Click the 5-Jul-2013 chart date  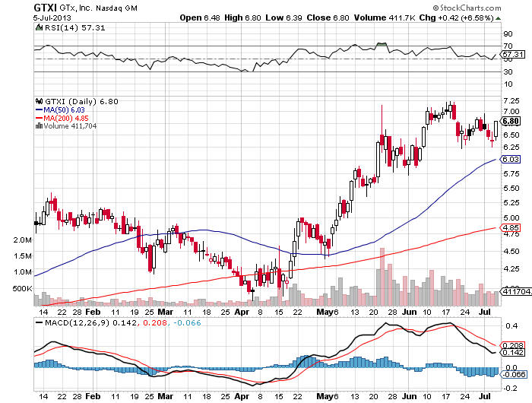tap(52, 17)
